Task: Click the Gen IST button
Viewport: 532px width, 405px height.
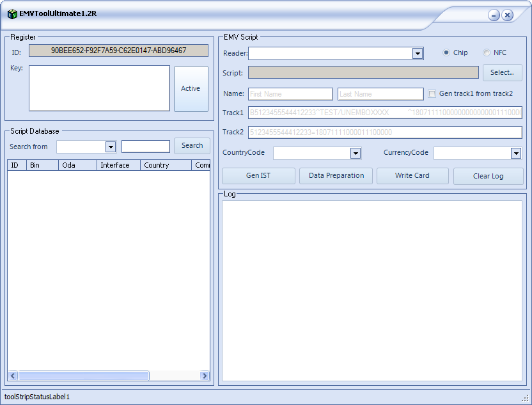Action: (258, 176)
